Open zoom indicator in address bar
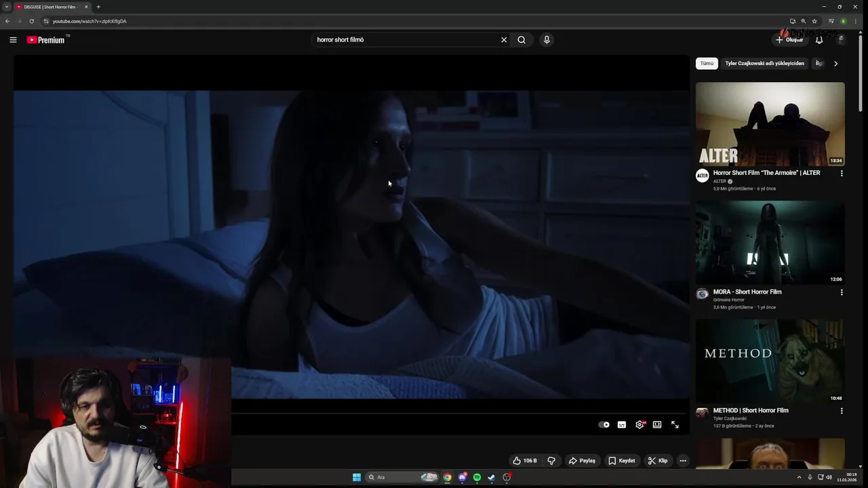This screenshot has height=488, width=868. pos(804,21)
